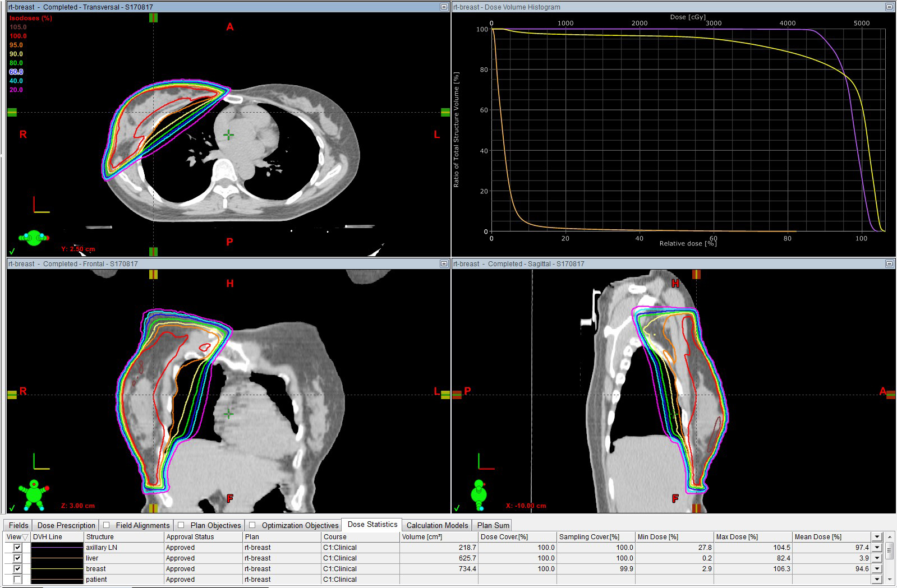Grab bottom plane-line handle in Sagittal view

point(696,508)
